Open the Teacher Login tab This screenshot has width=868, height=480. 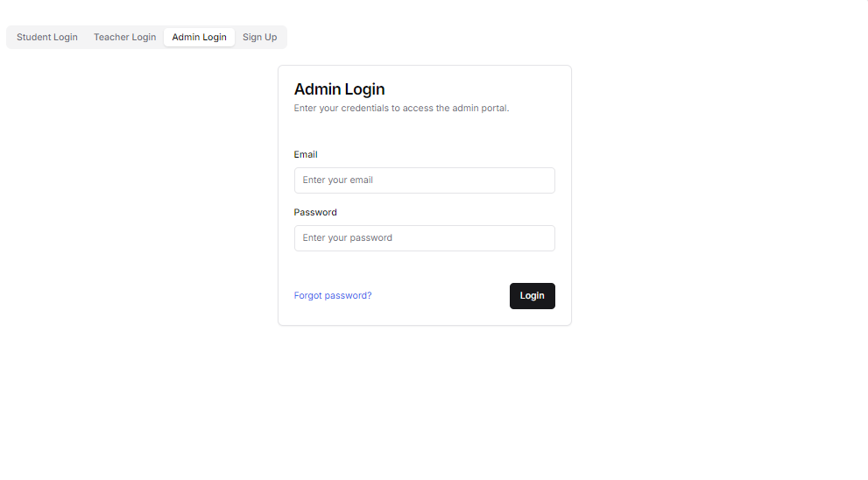point(124,37)
